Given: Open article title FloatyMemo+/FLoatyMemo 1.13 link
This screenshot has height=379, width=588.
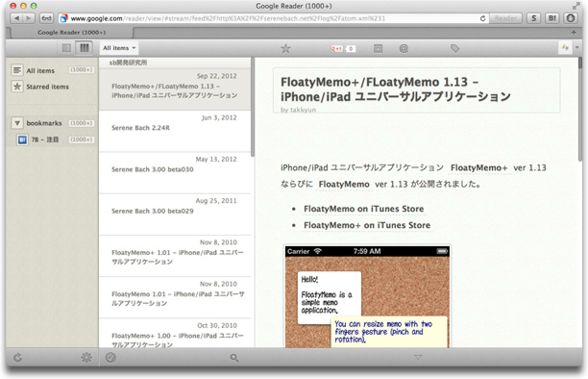Looking at the screenshot, I should (x=395, y=89).
